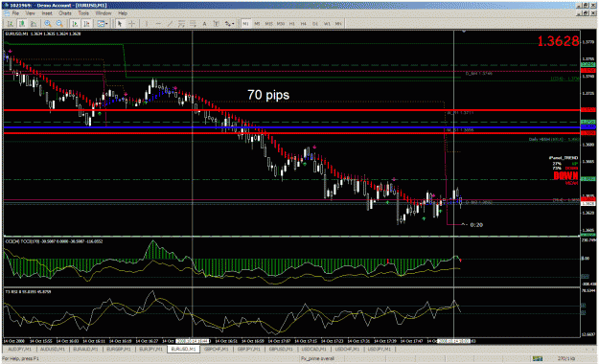Viewport: 599px width, 364px height.
Task: Switch to the USDCHF,M1 chart tab
Action: coord(347,349)
